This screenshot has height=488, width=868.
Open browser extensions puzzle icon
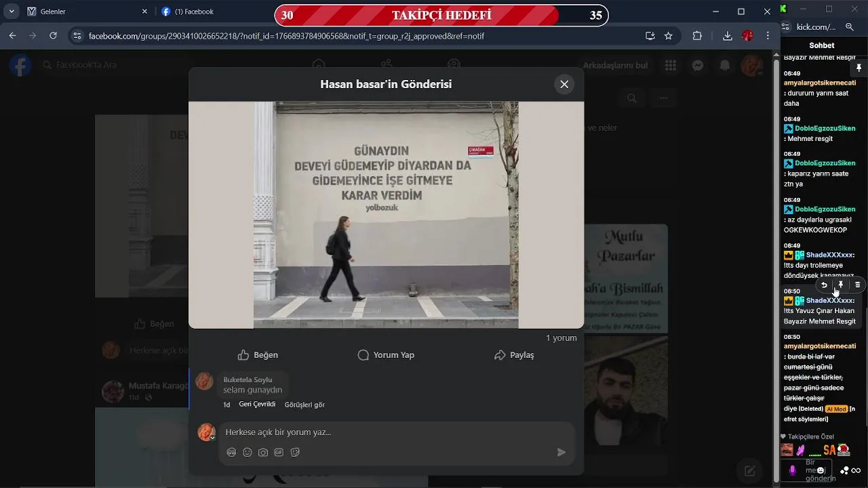[697, 36]
